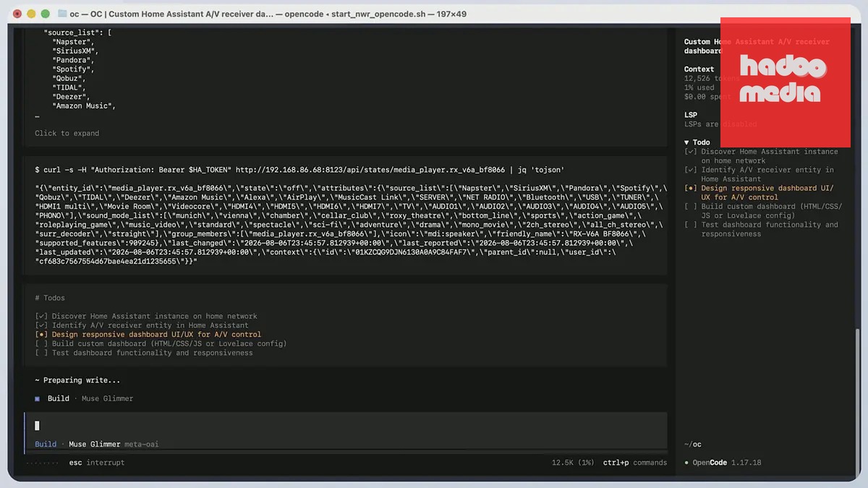The height and width of the screenshot is (488, 868).
Task: Click the esc interrupt hint
Action: [x=97, y=463]
